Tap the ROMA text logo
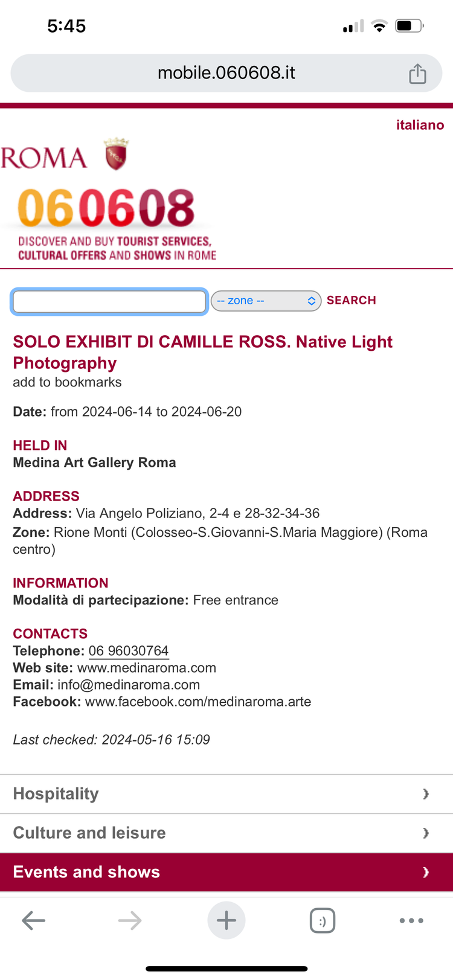The width and height of the screenshot is (453, 980). coord(43,158)
